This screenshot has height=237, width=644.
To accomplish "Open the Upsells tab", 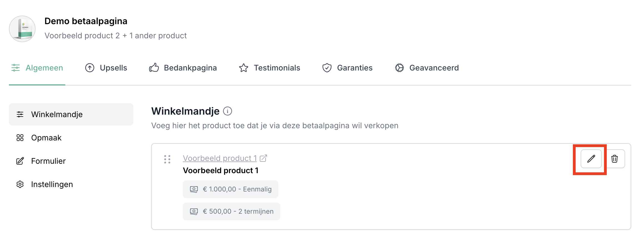I will [x=106, y=68].
